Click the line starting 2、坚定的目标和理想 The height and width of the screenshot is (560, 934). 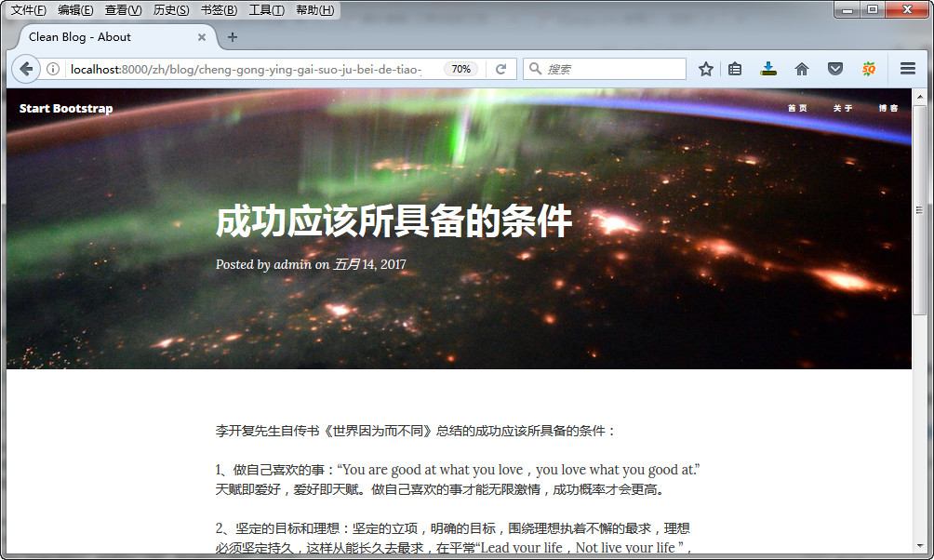[x=453, y=528]
